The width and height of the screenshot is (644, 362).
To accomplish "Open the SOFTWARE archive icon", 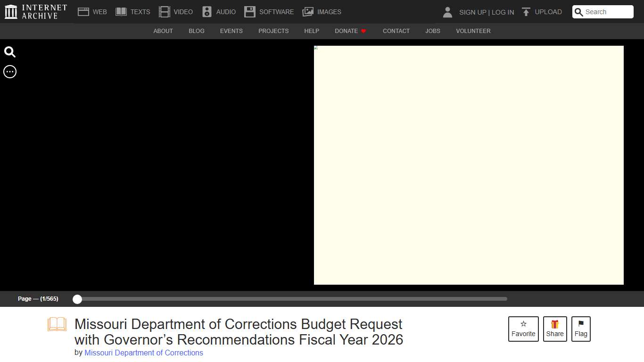I will pos(250,11).
